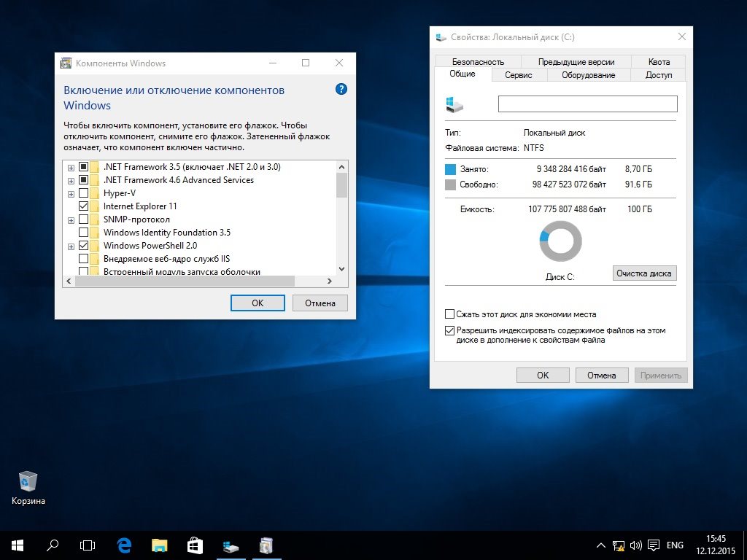Switch to Windows Features taskbar window
This screenshot has height=560, width=747.
pos(266,545)
